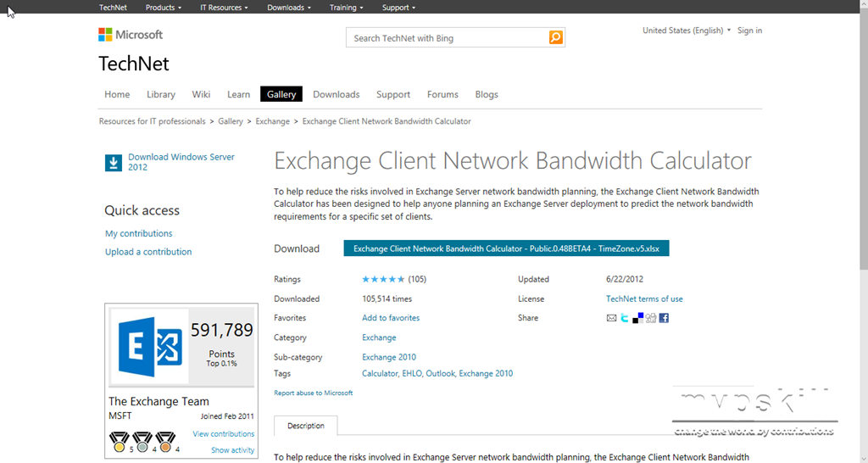This screenshot has width=868, height=463.
Task: Open the top bar Downloads dropdown
Action: click(289, 7)
